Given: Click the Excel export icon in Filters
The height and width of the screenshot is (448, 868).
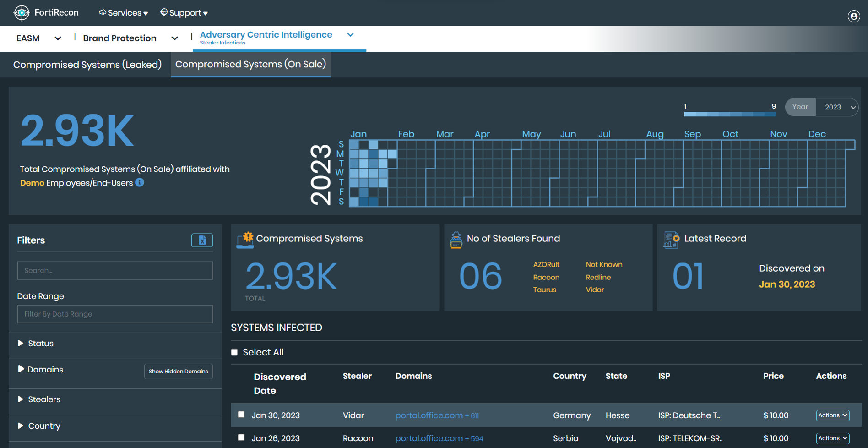Looking at the screenshot, I should click(x=202, y=240).
